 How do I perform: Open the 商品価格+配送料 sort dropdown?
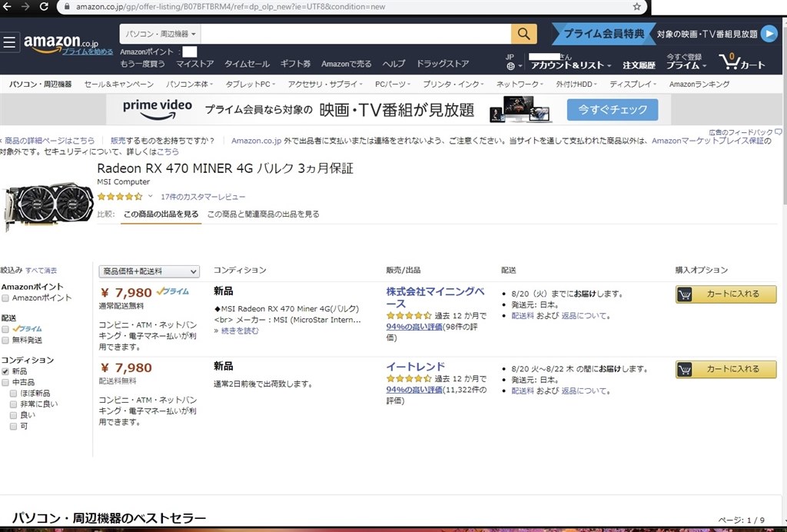coord(149,271)
